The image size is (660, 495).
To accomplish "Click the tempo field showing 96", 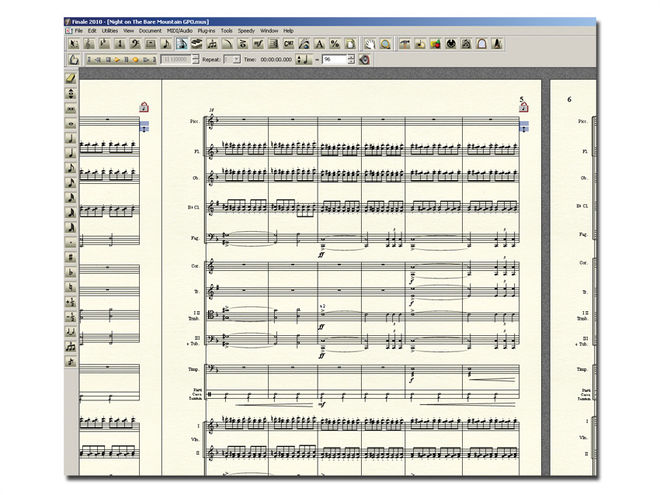I will [335, 60].
